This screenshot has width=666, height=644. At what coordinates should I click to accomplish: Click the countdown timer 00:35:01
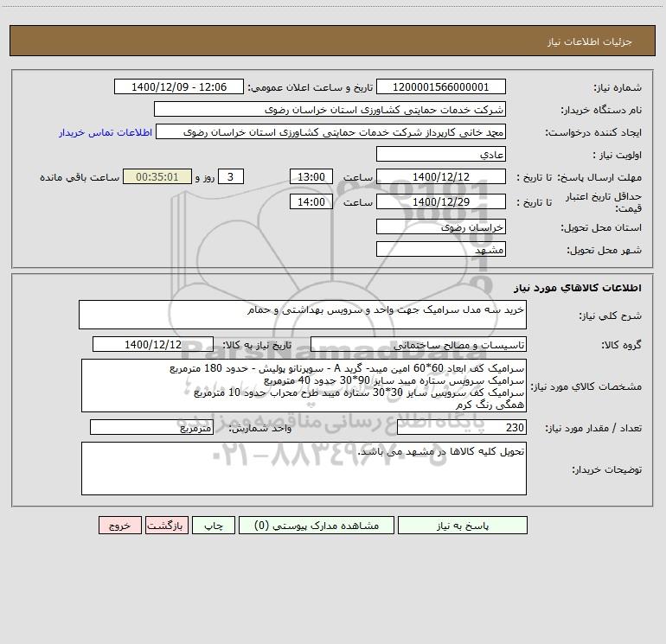(157, 176)
